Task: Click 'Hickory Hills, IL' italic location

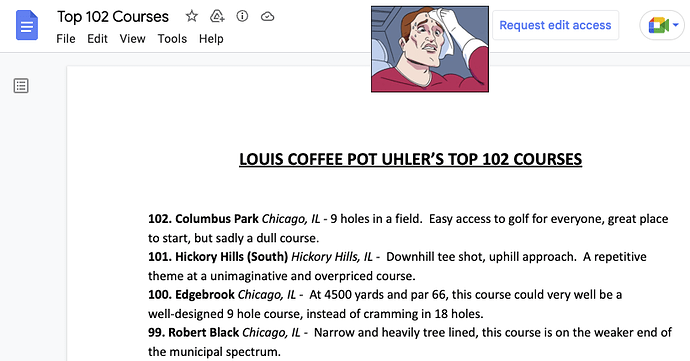Action: 332,257
